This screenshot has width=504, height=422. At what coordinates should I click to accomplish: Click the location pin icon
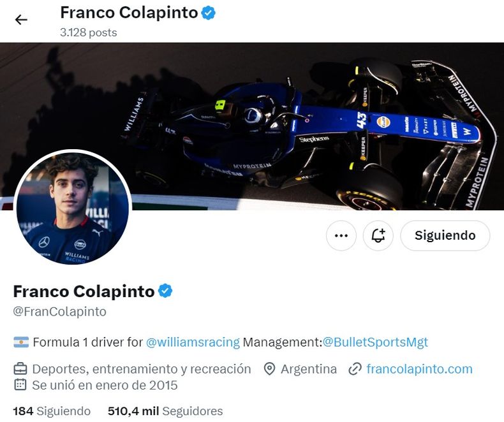click(269, 369)
